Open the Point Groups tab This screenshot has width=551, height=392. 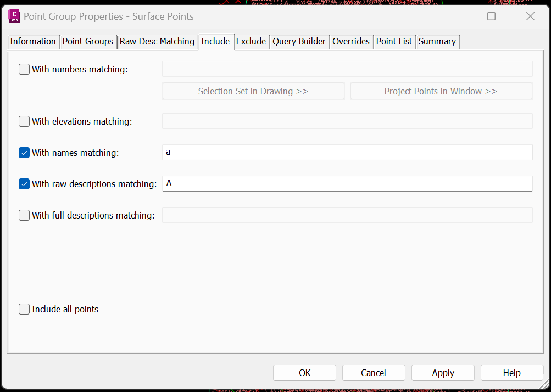(x=88, y=42)
